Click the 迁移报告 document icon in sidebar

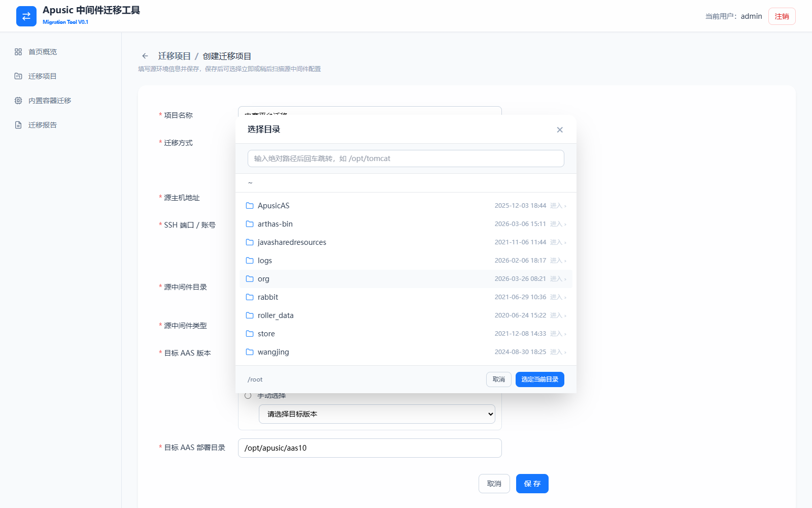coord(18,125)
